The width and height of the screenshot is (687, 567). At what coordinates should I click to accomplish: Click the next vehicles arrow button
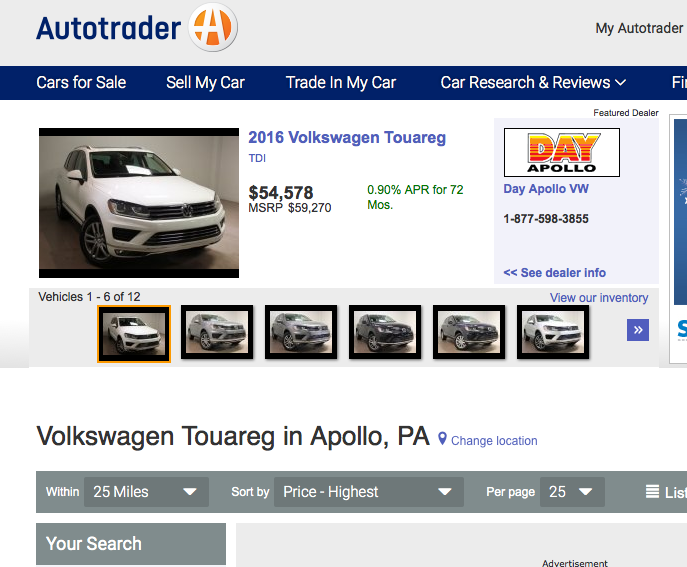[637, 330]
